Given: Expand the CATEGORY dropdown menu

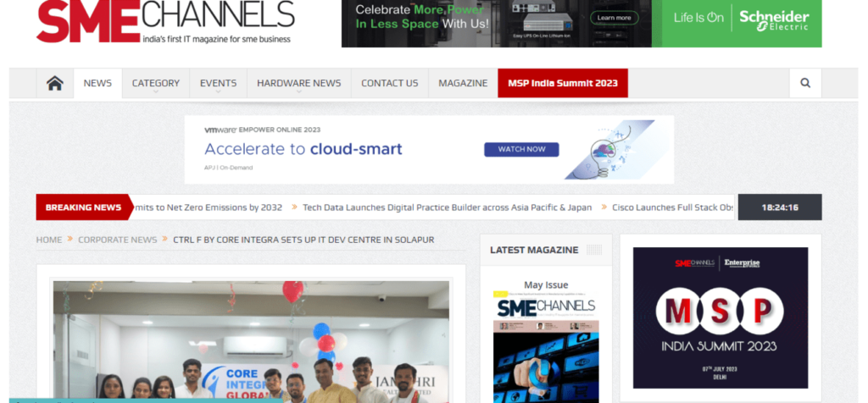Looking at the screenshot, I should (156, 84).
